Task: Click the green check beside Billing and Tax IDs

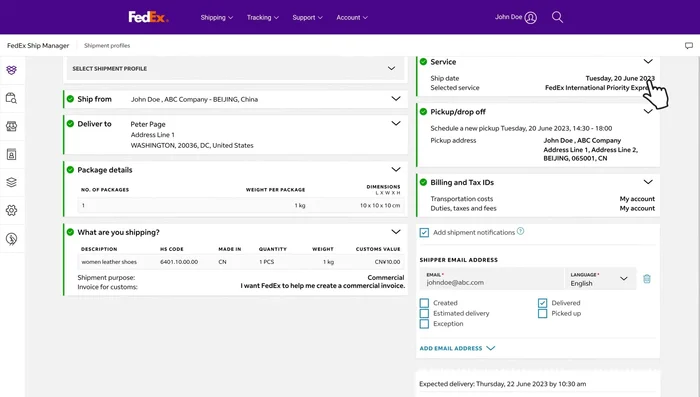Action: [x=423, y=182]
